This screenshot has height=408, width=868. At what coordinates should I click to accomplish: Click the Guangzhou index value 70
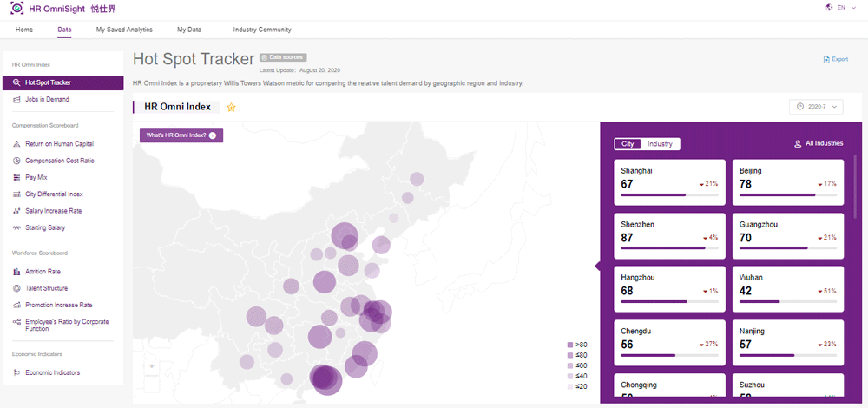point(745,238)
